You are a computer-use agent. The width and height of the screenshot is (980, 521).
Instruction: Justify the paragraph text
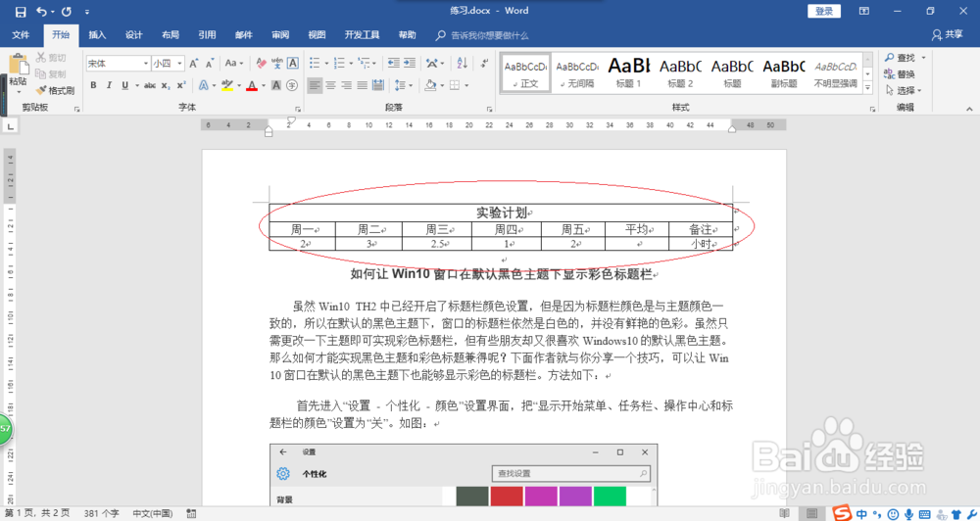point(362,85)
